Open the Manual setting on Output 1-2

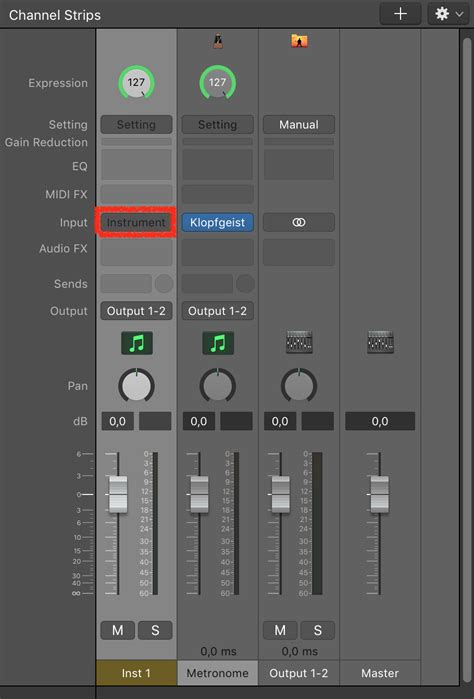299,124
